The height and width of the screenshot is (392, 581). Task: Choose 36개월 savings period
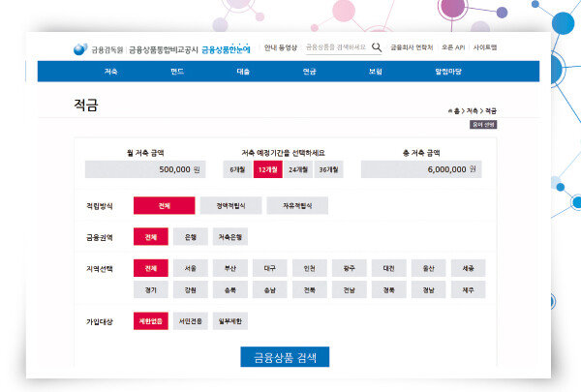coord(328,169)
